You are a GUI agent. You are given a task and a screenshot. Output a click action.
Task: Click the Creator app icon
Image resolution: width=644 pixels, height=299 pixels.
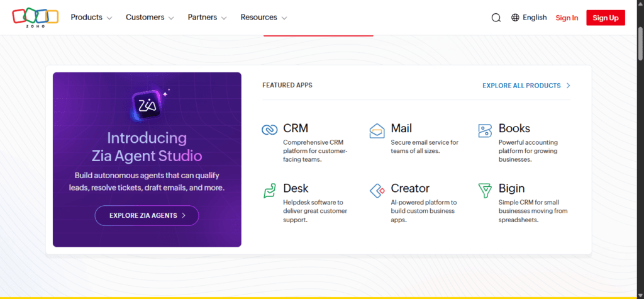point(377,191)
